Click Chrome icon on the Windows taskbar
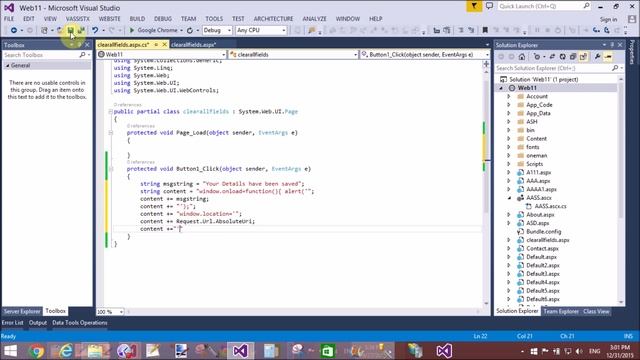Screen dimensions: 640x360 36,351
